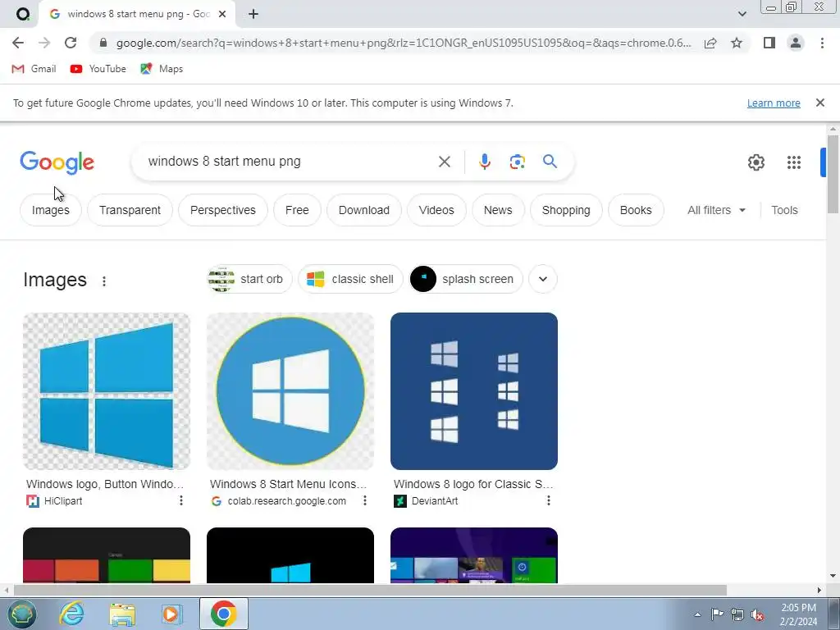This screenshot has width=840, height=630.
Task: Select the 'splash screen' suggestion chip
Action: pyautogui.click(x=466, y=279)
